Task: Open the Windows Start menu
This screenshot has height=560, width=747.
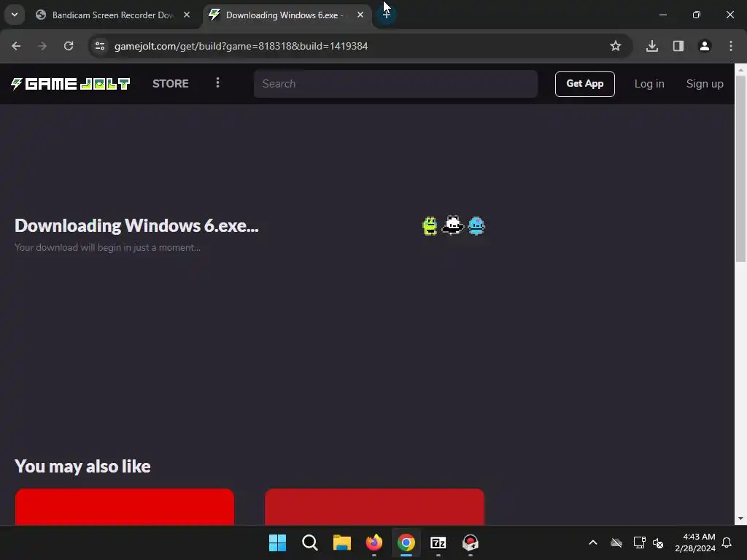Action: (277, 542)
